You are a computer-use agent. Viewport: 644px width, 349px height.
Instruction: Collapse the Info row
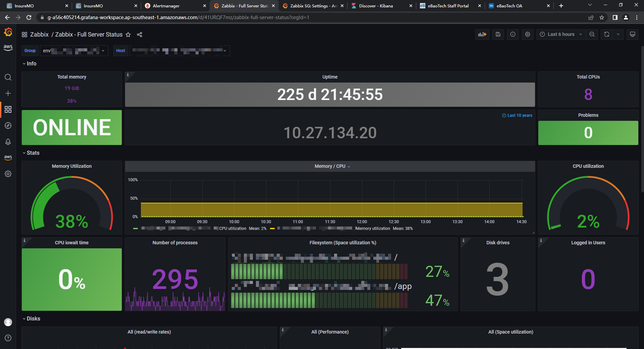tap(30, 63)
